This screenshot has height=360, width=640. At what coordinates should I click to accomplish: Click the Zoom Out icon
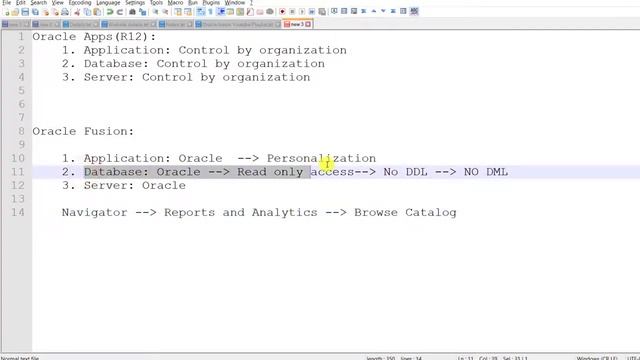(165, 12)
